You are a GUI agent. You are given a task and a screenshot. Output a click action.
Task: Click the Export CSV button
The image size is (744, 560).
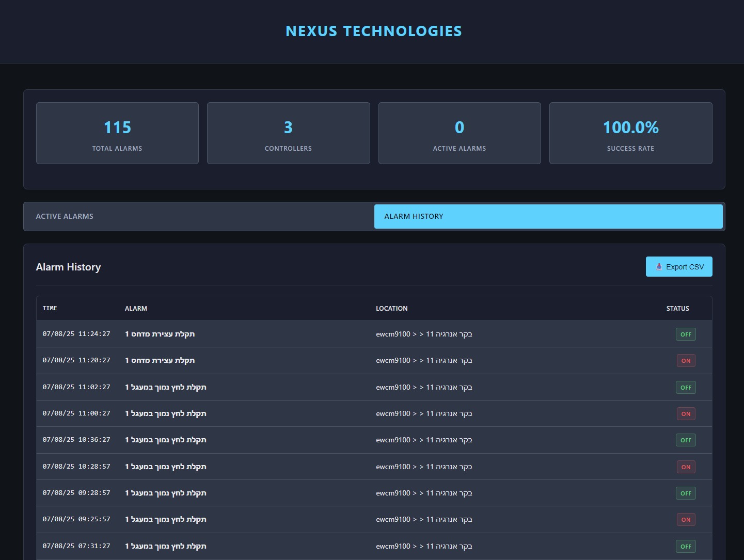pos(679,266)
